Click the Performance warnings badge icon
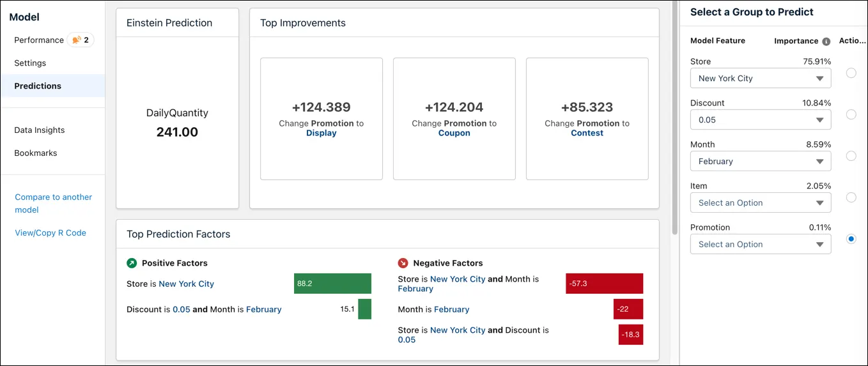Image resolution: width=868 pixels, height=366 pixels. tap(76, 40)
